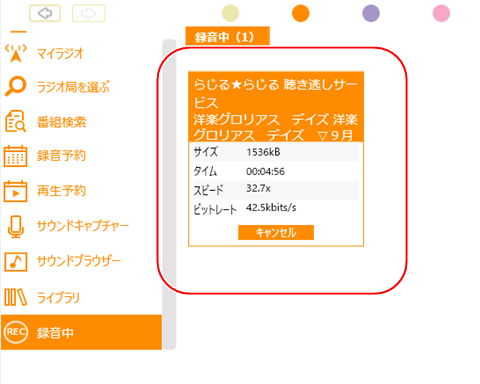
Task: Choose the pink color theme circle
Action: [441, 13]
